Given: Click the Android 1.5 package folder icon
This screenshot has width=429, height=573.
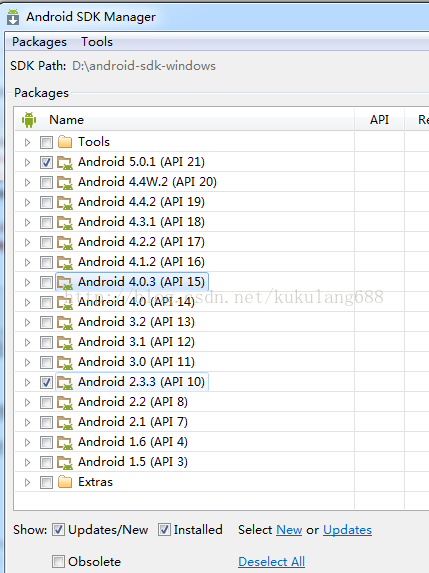Looking at the screenshot, I should (x=65, y=462).
